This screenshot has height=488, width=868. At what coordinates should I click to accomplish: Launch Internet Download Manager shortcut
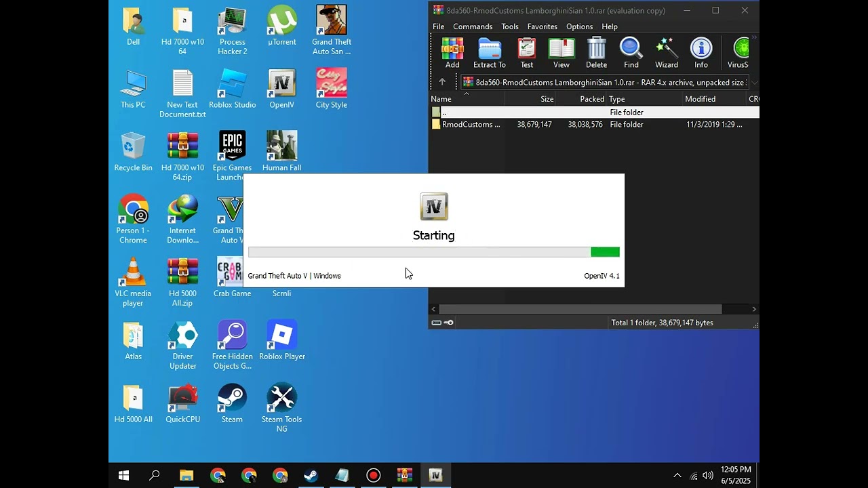(182, 220)
